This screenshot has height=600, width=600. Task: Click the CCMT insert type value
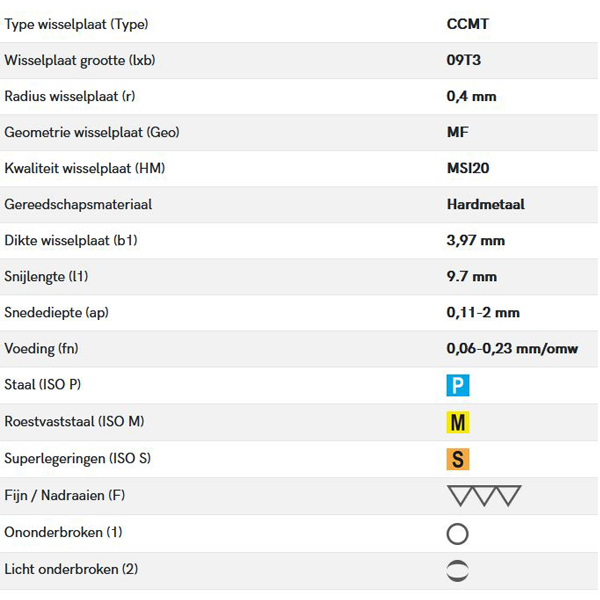pyautogui.click(x=468, y=23)
